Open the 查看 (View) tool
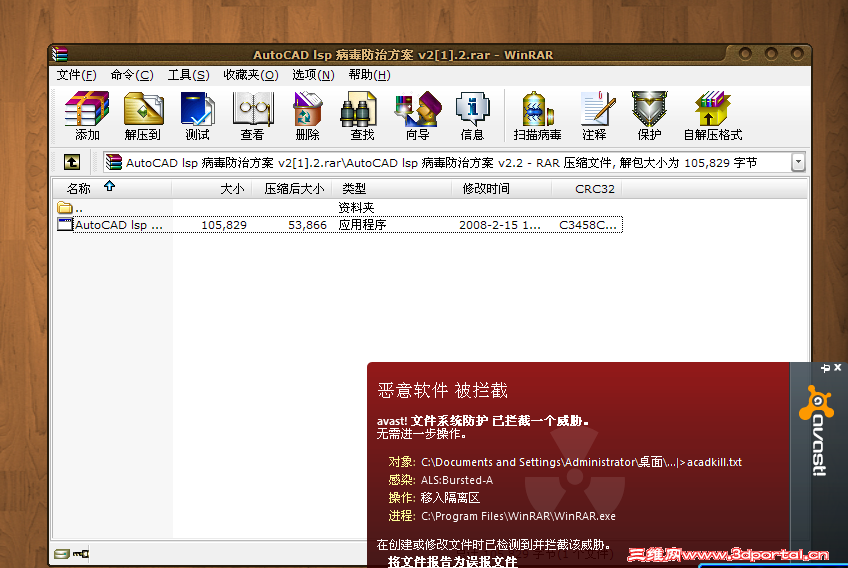 [x=253, y=116]
